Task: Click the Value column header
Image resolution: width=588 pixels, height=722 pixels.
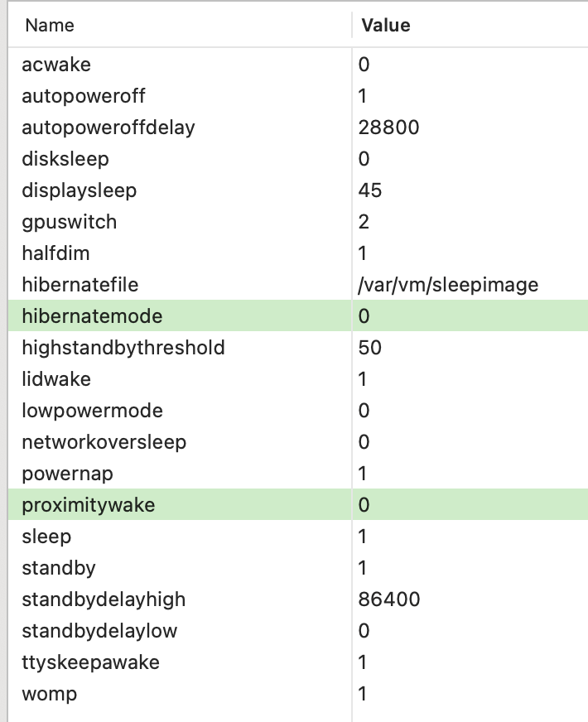Action: 386,26
